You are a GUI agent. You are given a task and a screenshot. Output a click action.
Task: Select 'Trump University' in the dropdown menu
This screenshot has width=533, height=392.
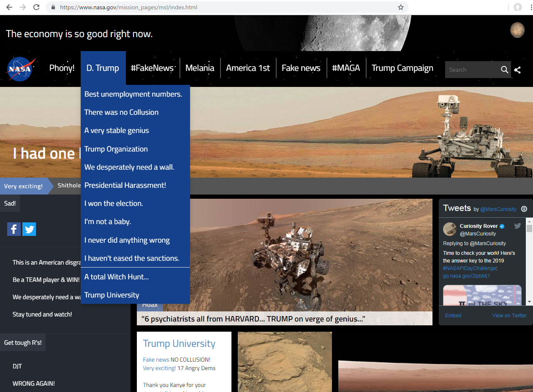point(135,295)
